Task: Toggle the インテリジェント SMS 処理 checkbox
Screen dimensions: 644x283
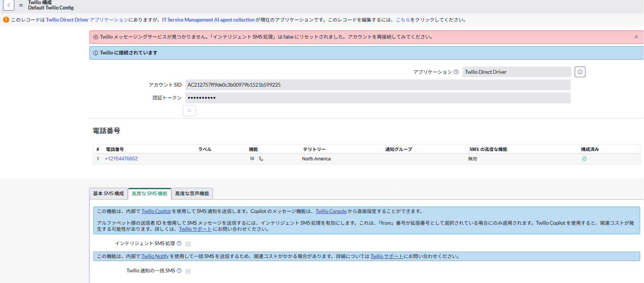Action: tap(188, 244)
